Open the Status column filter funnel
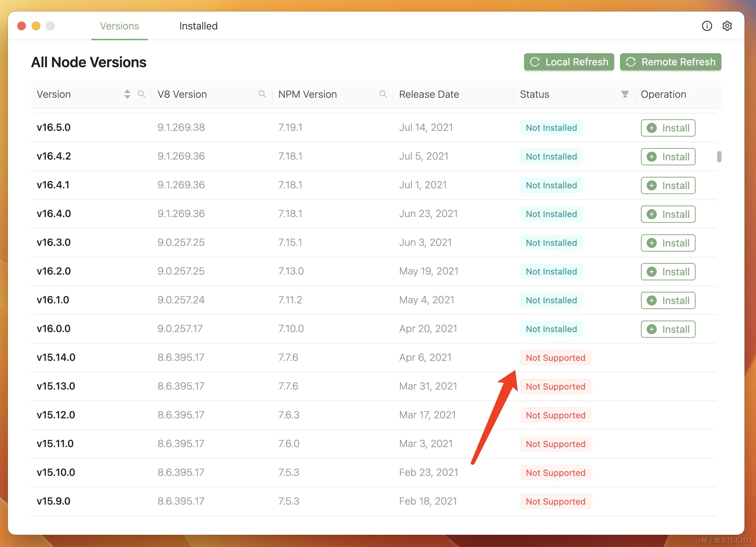756x547 pixels. point(625,94)
